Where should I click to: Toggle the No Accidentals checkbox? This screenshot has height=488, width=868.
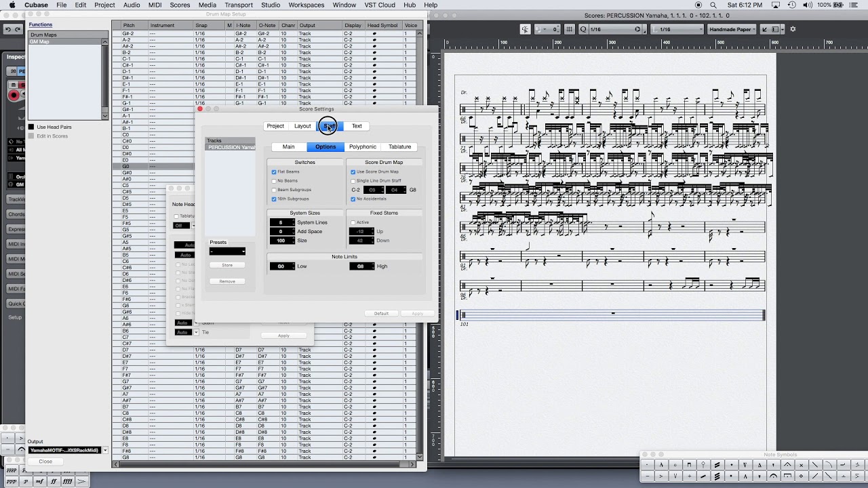(x=353, y=199)
